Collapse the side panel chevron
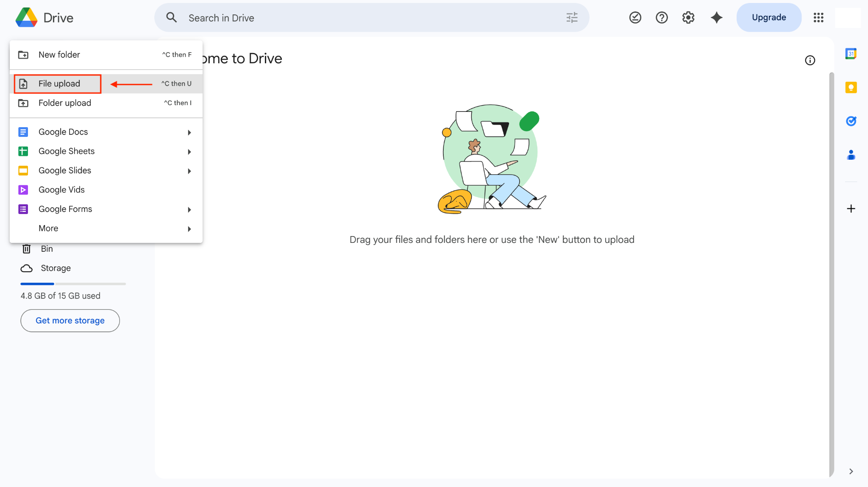The height and width of the screenshot is (487, 868). tap(851, 471)
